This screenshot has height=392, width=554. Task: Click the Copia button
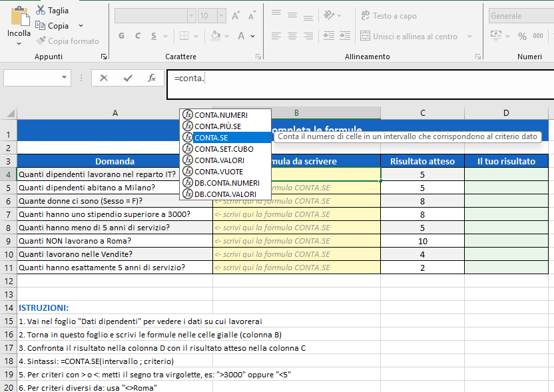[51, 26]
